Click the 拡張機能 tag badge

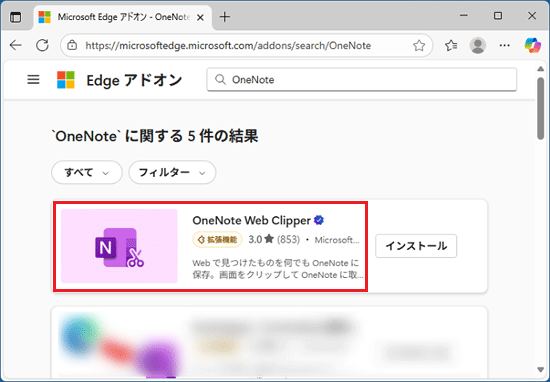[x=217, y=240]
